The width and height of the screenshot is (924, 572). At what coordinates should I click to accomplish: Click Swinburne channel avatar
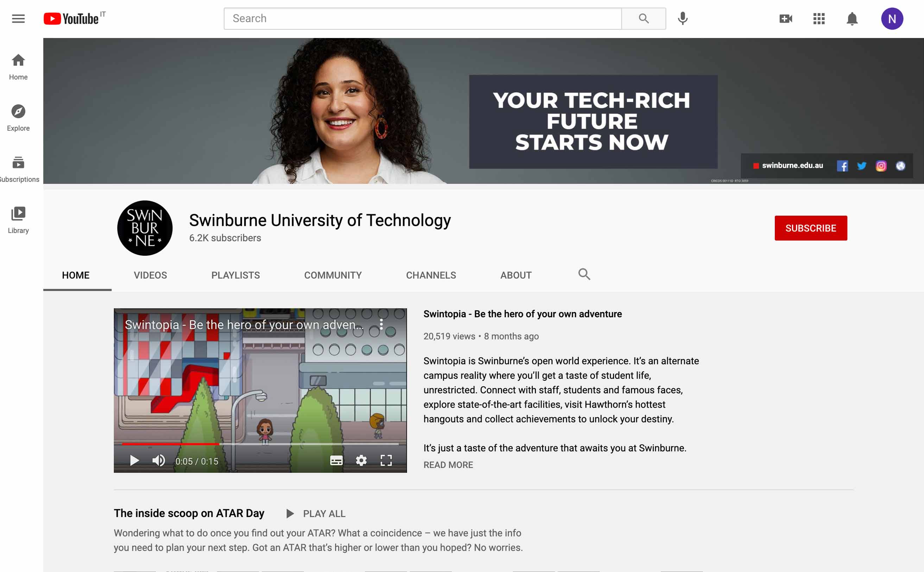145,228
